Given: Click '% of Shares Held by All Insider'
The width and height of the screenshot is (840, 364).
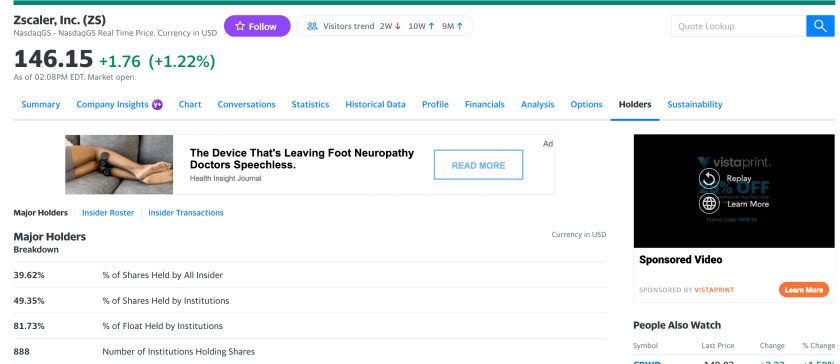Looking at the screenshot, I should (163, 275).
